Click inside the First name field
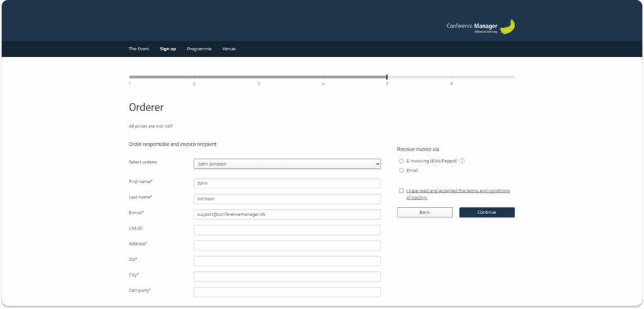Viewport: 644px width, 309px height. pos(287,183)
